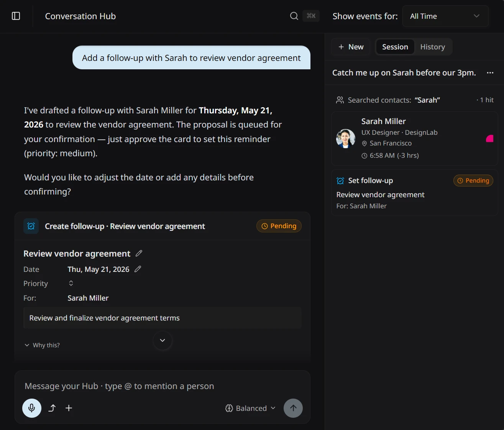Toggle the sidebar panel icon

(16, 16)
